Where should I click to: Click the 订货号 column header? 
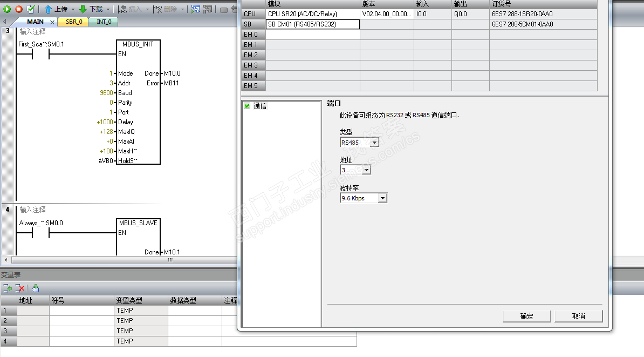point(543,4)
